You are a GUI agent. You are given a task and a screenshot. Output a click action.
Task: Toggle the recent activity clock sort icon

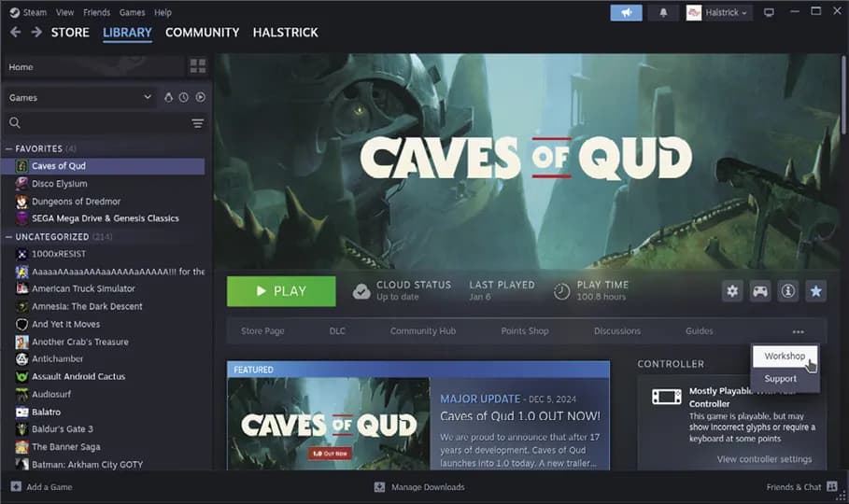tap(184, 97)
